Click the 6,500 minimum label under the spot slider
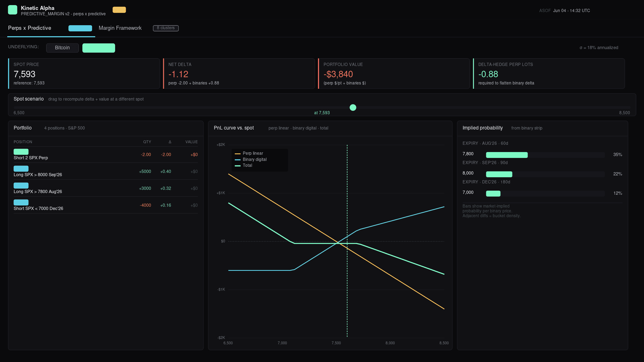644x362 pixels. 19,113
